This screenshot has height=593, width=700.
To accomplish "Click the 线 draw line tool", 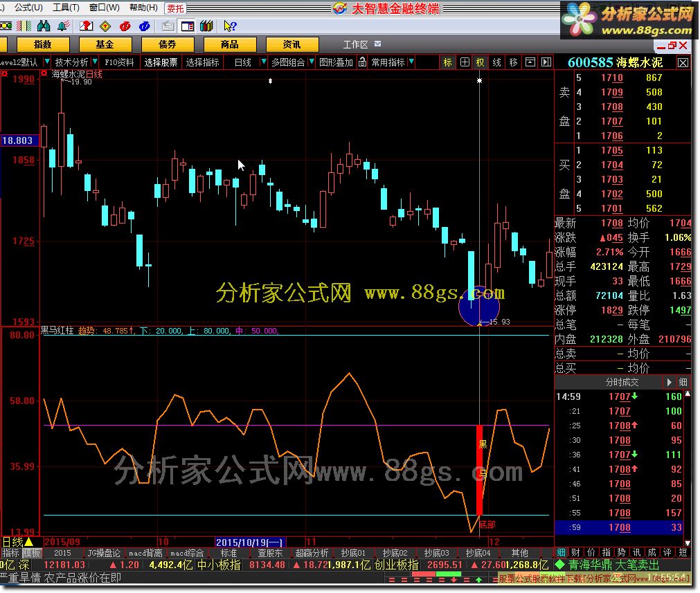I will (496, 62).
